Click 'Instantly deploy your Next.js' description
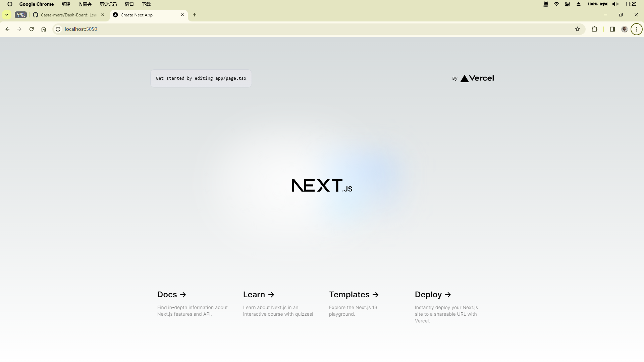Viewport: 644px width, 362px height. pyautogui.click(x=446, y=307)
